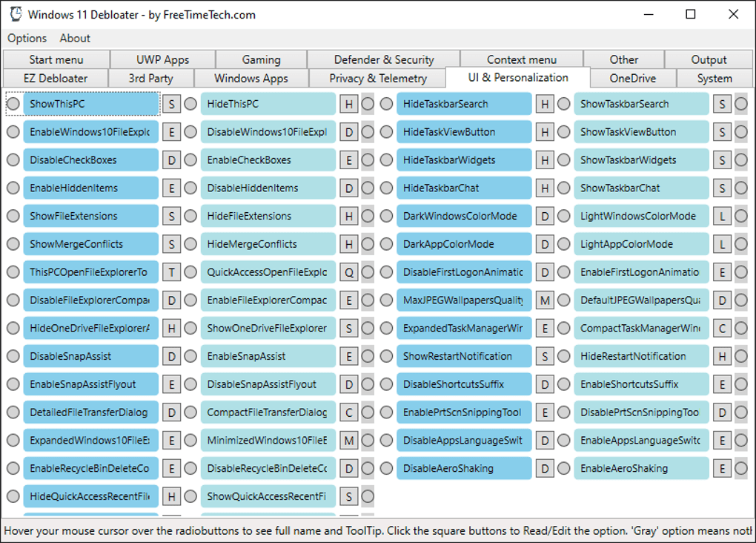This screenshot has height=543, width=756.
Task: Switch to the UWP Apps tab
Action: (162, 59)
